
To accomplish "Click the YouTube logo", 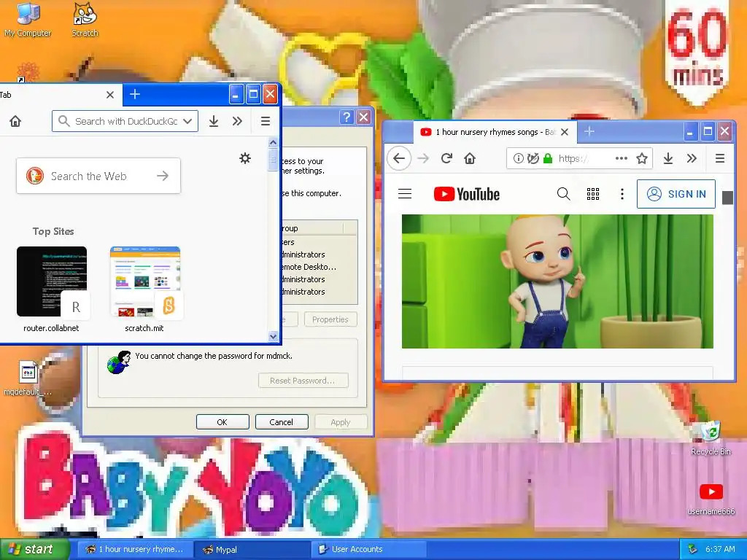I will (x=467, y=194).
